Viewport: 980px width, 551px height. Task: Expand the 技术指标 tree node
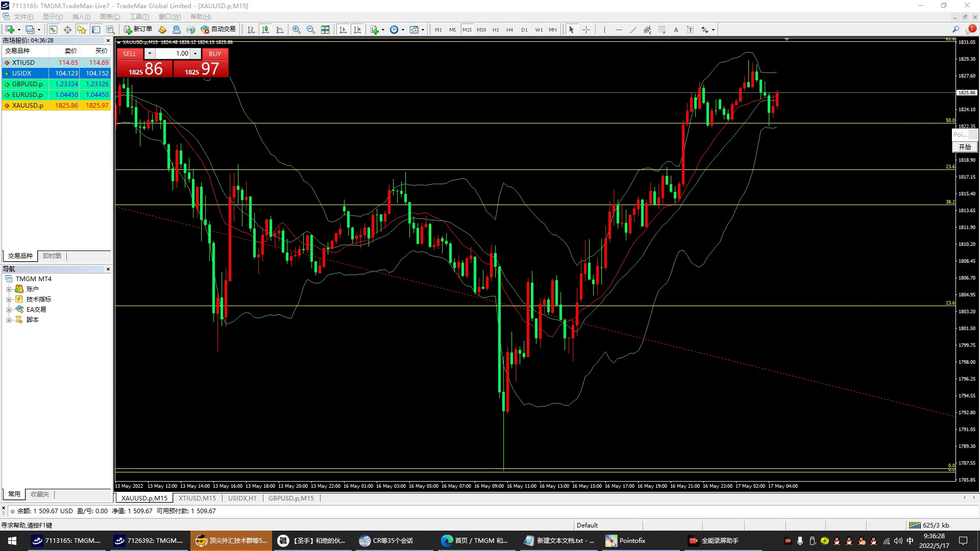pyautogui.click(x=9, y=299)
